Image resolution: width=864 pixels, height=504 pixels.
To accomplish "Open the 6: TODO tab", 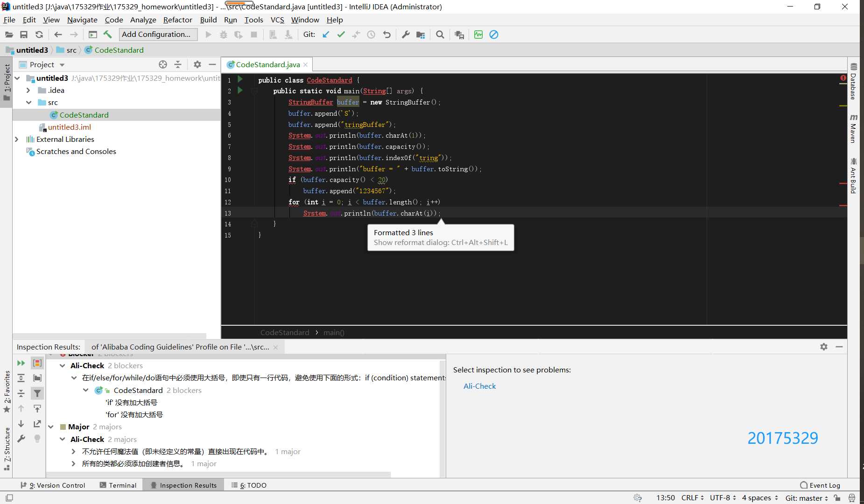I will pos(249,485).
